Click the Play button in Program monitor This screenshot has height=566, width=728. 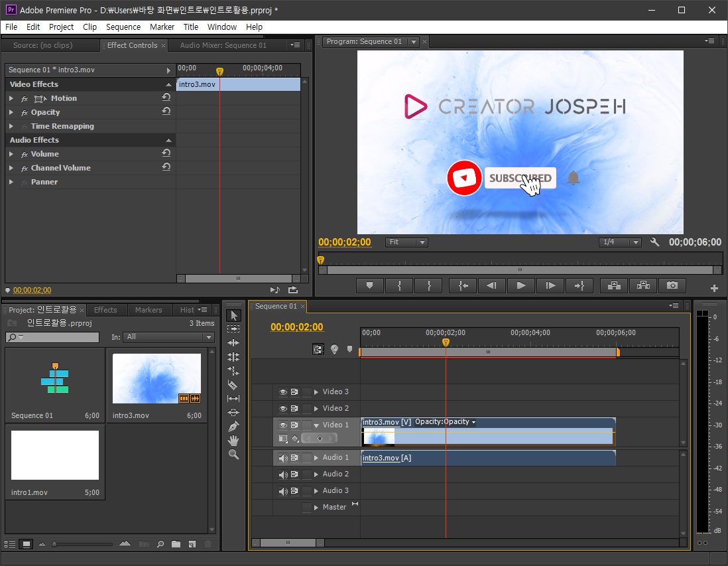(x=521, y=285)
